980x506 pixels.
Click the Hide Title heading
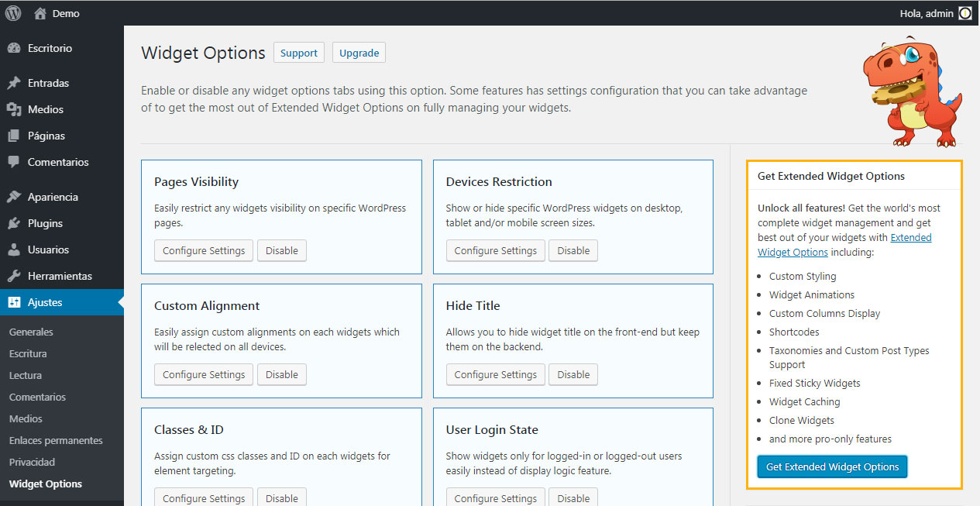point(473,306)
